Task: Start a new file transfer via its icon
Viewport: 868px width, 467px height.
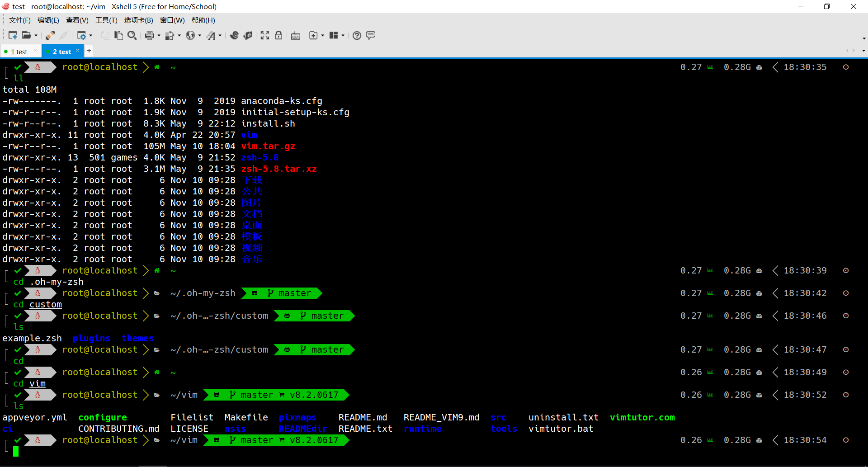Action: coord(234,35)
